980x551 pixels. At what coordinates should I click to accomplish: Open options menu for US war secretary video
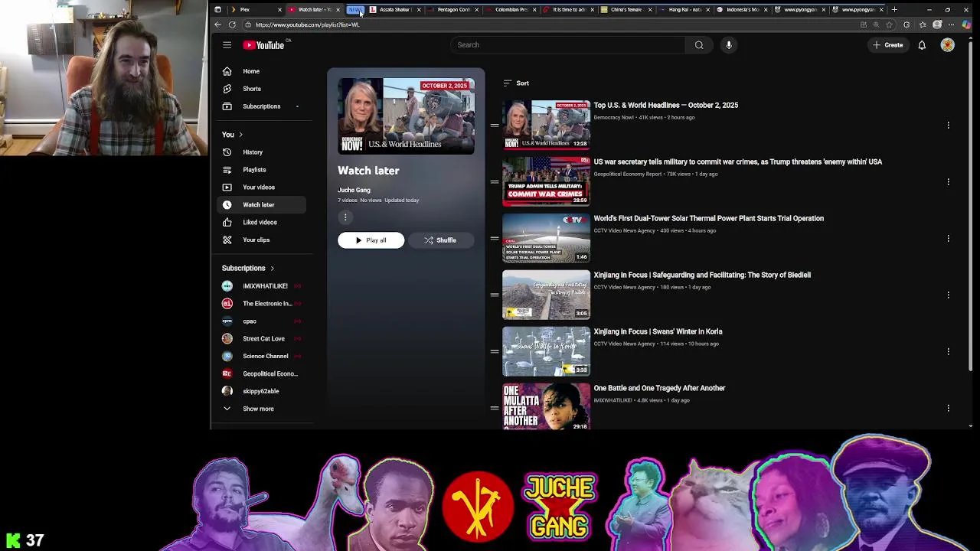point(948,181)
